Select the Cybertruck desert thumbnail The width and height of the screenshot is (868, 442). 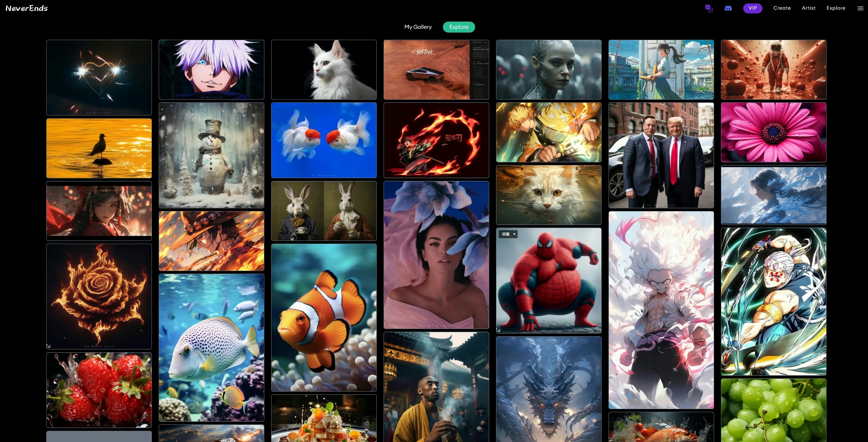(x=436, y=70)
